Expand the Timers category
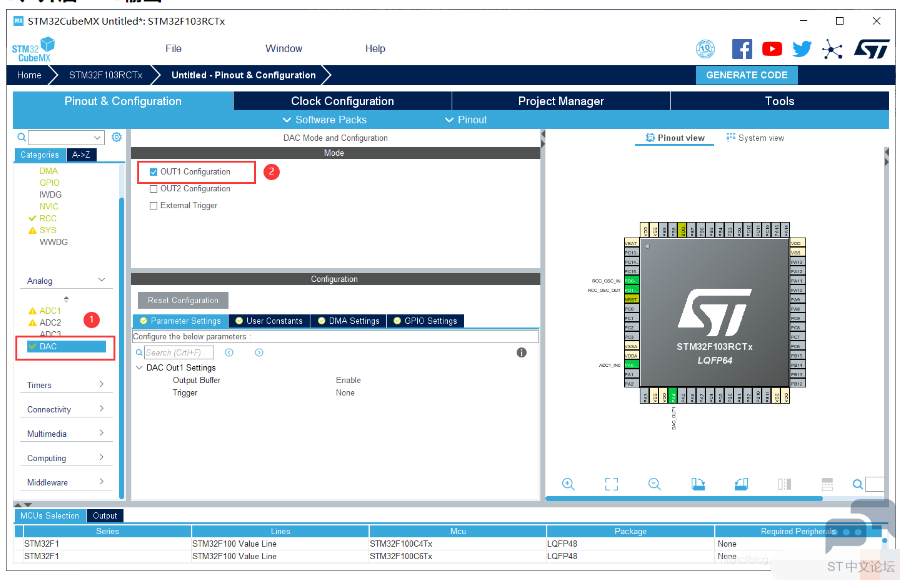 101,385
